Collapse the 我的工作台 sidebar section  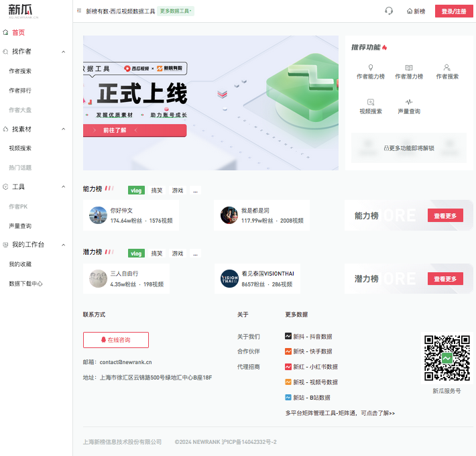tap(63, 245)
